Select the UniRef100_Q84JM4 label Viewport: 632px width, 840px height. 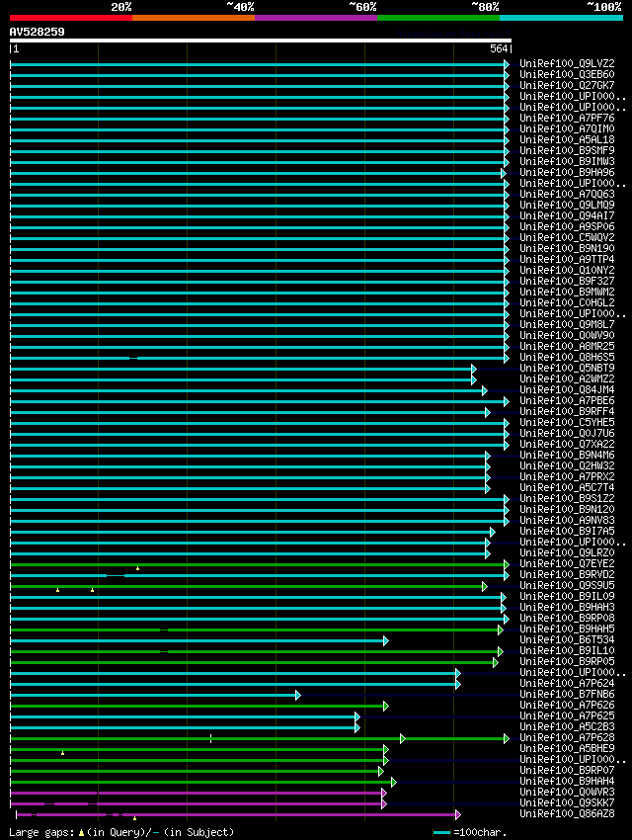(x=567, y=389)
